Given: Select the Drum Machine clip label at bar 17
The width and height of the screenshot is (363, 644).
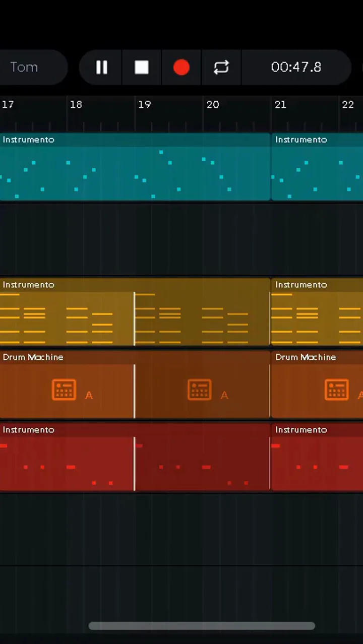Looking at the screenshot, I should (x=33, y=357).
